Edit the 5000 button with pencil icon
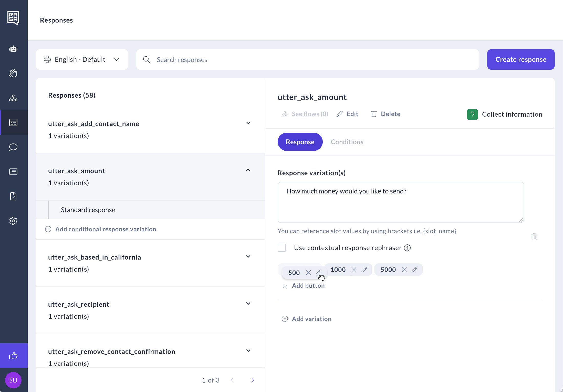The image size is (563, 392). (414, 270)
